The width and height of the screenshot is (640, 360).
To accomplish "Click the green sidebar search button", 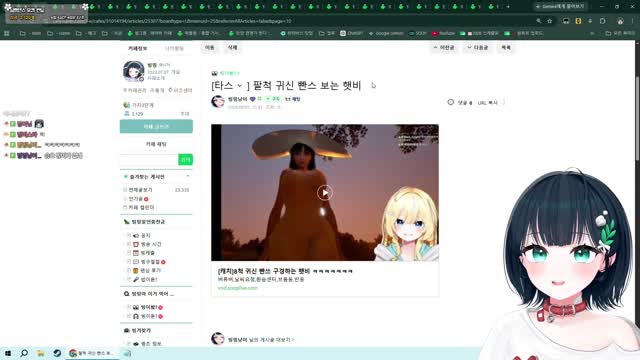I will [x=186, y=160].
